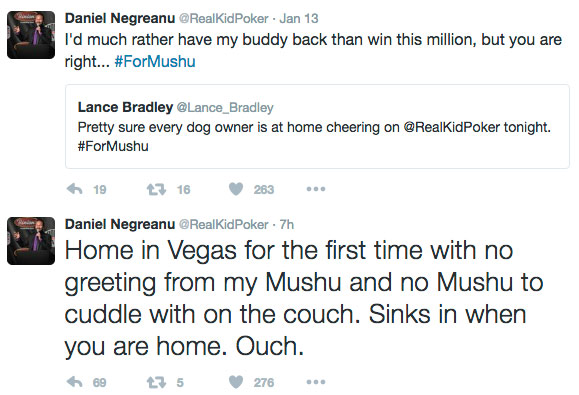Retweet the Home in Vegas tweet
The width and height of the screenshot is (579, 395).
click(x=157, y=382)
